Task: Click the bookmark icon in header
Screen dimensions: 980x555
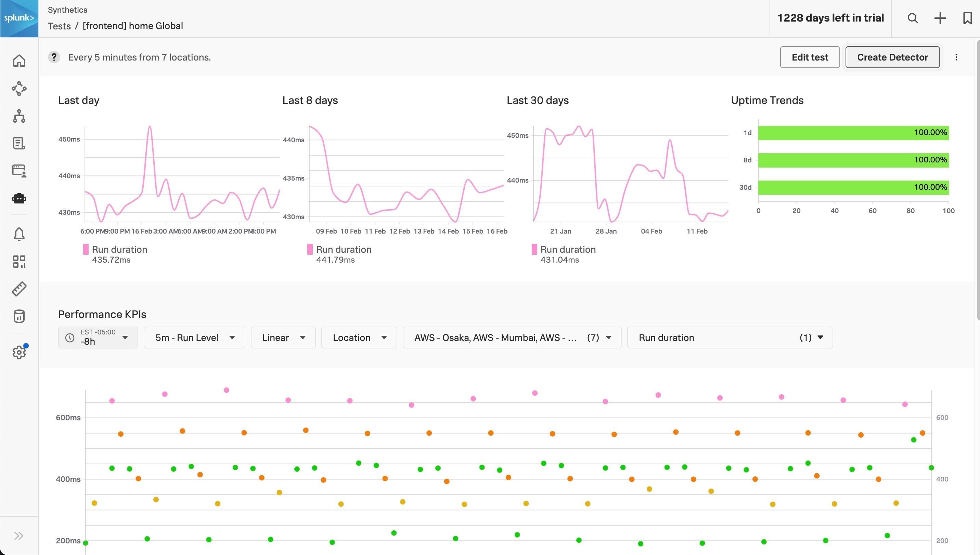Action: [967, 18]
